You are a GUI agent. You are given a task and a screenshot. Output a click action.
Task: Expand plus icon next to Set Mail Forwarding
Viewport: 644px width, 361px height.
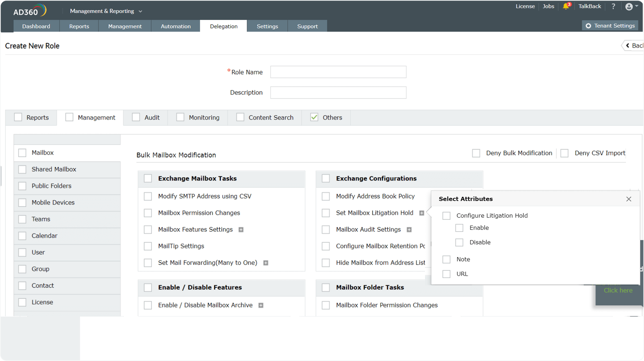click(x=266, y=263)
